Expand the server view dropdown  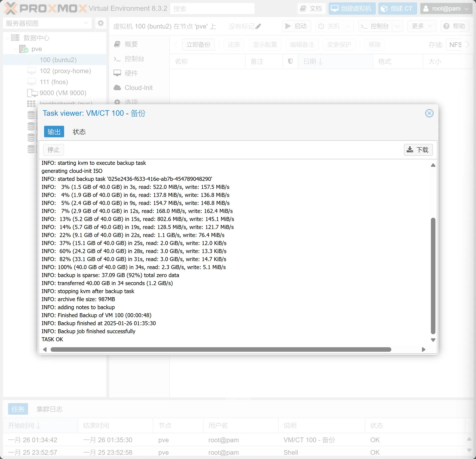tap(86, 23)
